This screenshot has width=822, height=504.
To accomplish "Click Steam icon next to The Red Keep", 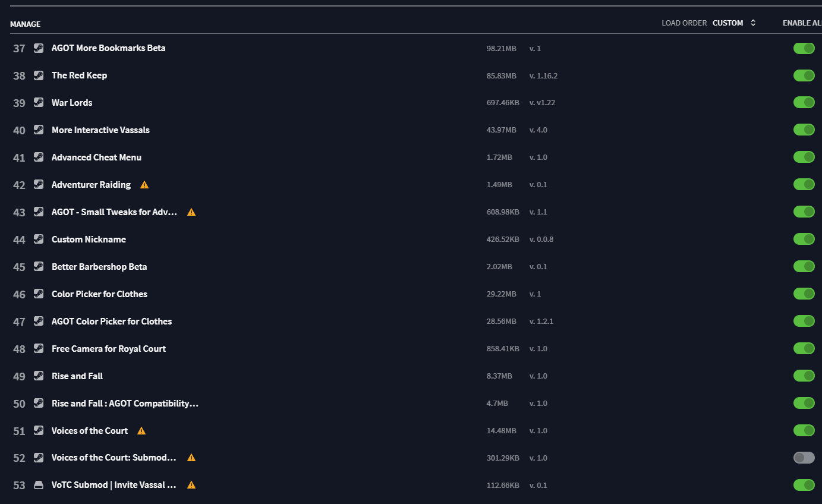I will coord(39,75).
